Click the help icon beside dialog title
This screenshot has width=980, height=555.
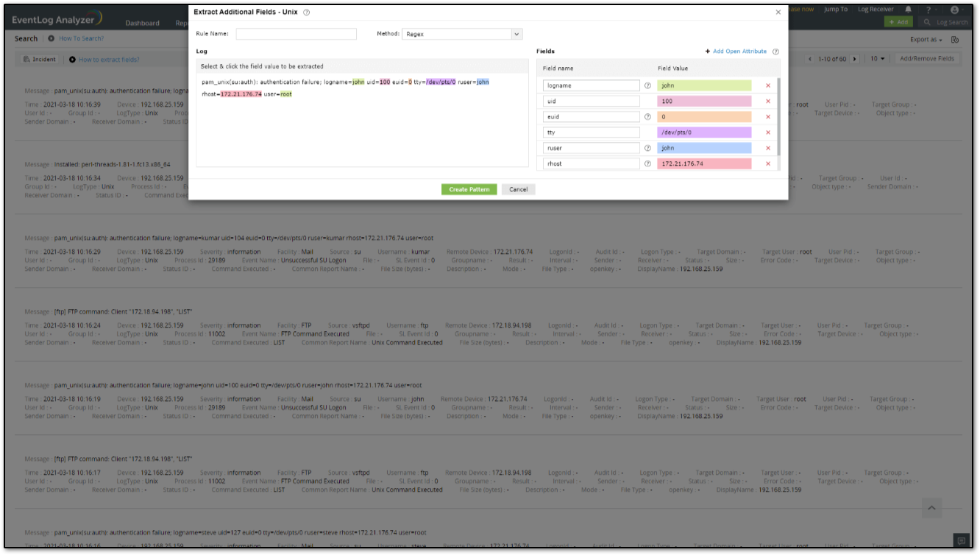coord(307,13)
